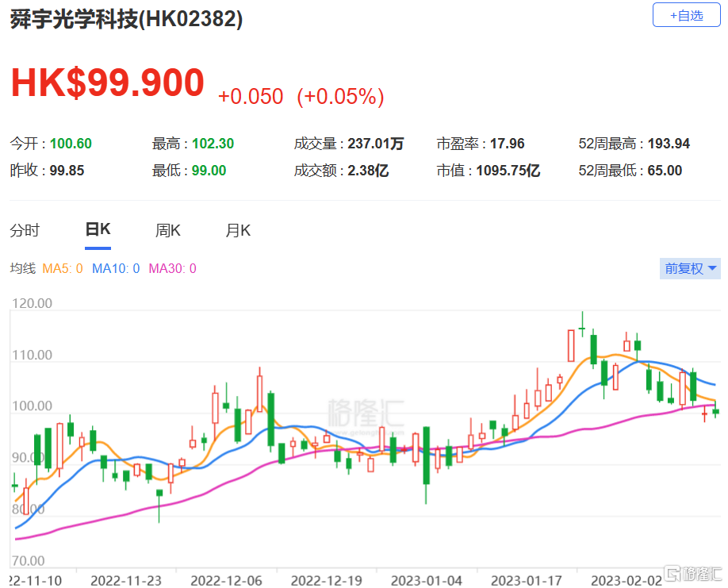The width and height of the screenshot is (728, 588).
Task: Click the 成交量 value 237.01万
Action: pos(376,144)
